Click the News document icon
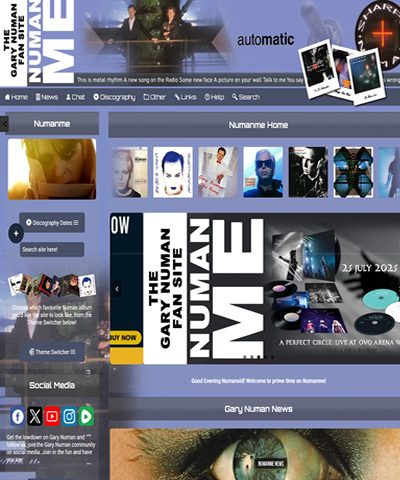Viewport: 400px width, 480px height. tap(38, 97)
